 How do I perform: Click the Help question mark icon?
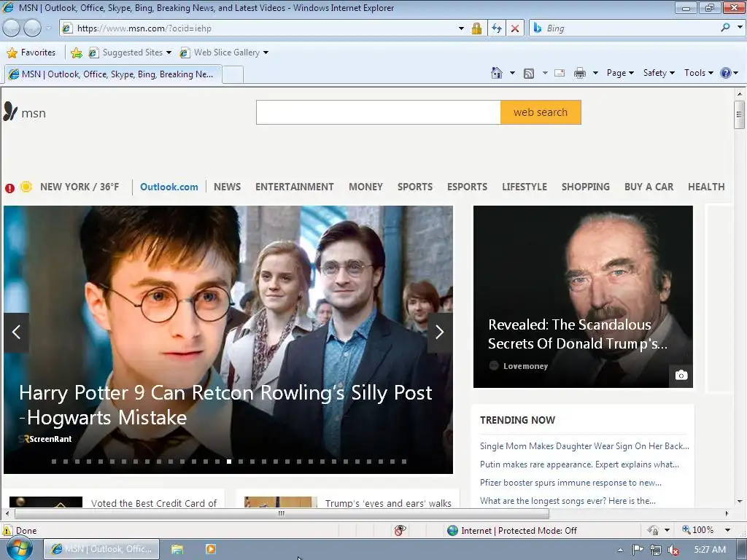726,73
